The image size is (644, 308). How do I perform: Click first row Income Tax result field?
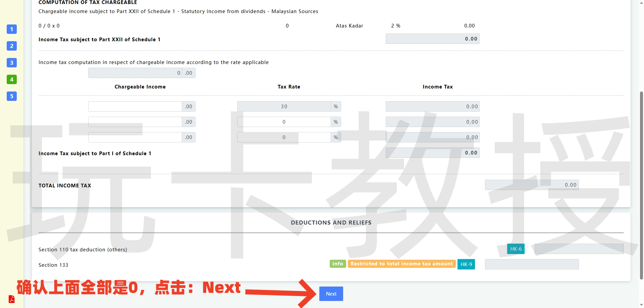(x=433, y=107)
